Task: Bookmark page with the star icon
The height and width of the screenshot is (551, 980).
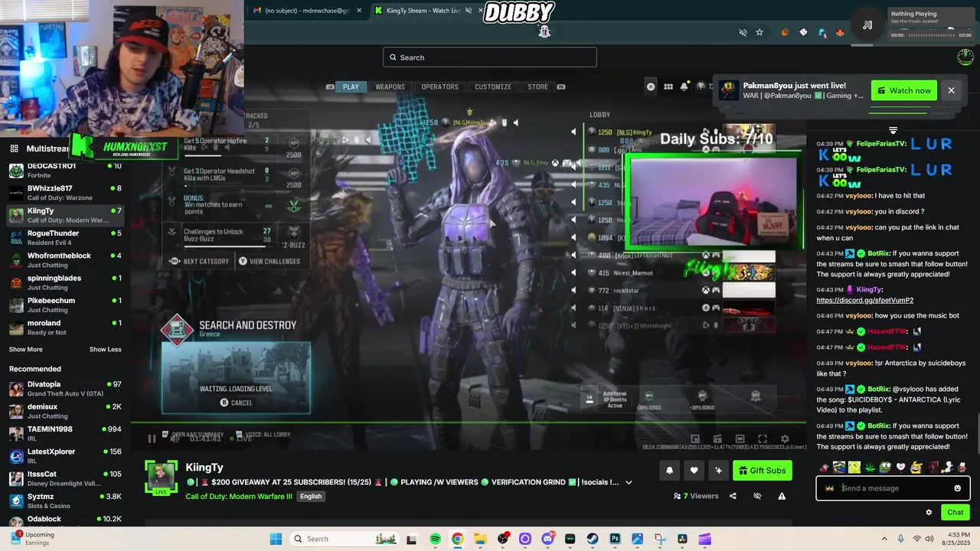Action: point(759,32)
